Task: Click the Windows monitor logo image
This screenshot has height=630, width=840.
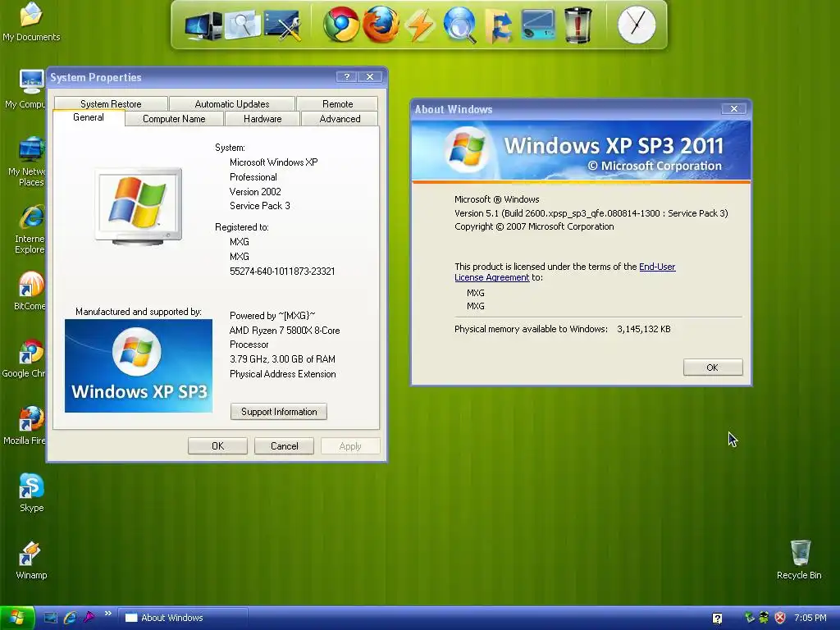Action: [138, 207]
